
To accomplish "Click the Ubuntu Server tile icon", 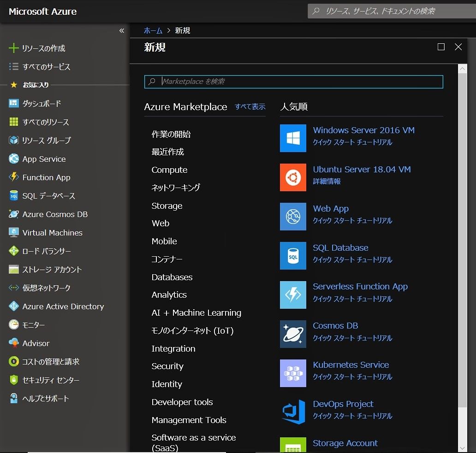I will (292, 177).
